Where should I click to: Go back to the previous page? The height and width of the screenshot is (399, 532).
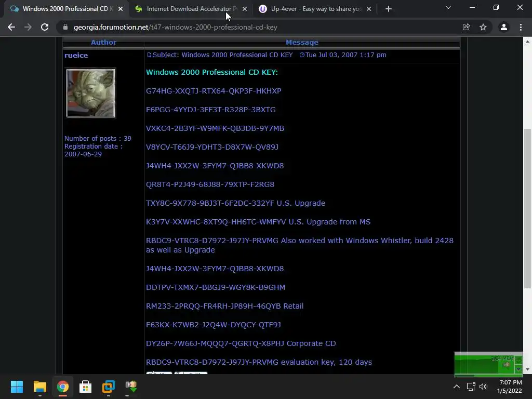pyautogui.click(x=11, y=27)
